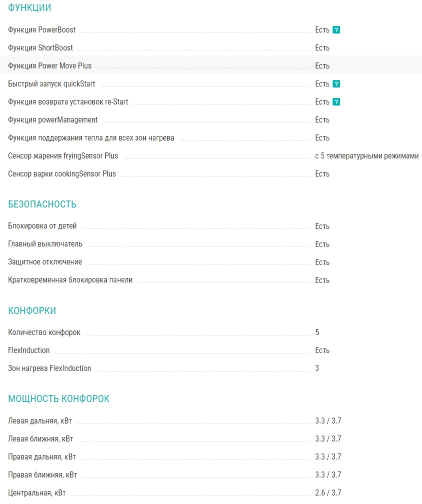Viewport: 422px width, 504px height.
Task: Click the Зон нагрева FlexInduction label
Action: point(49,368)
